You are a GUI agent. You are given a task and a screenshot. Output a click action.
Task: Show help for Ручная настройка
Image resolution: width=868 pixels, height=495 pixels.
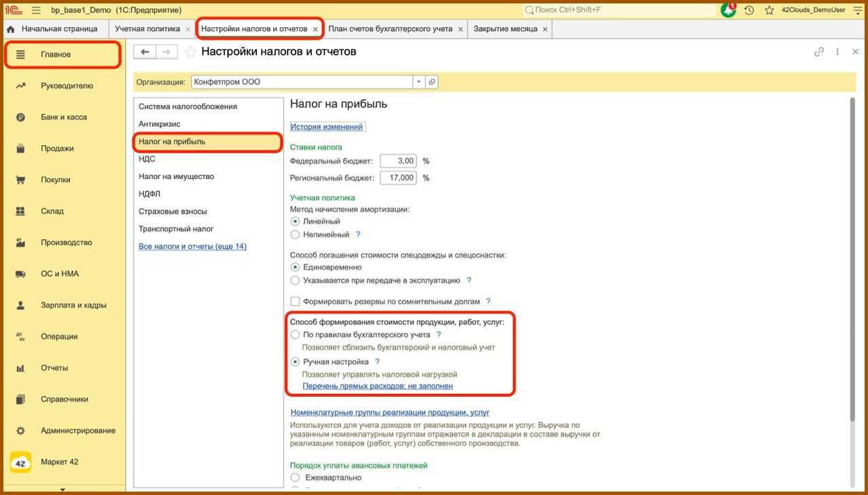[x=377, y=361]
